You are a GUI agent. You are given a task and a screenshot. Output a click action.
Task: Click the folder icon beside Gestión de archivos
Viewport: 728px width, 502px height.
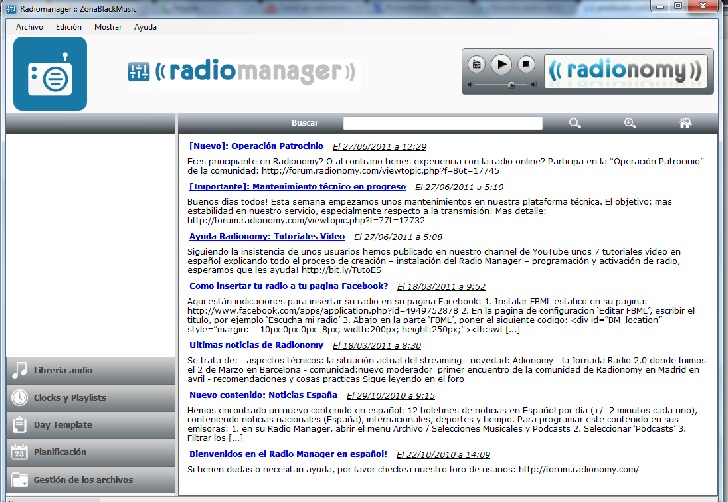click(20, 480)
